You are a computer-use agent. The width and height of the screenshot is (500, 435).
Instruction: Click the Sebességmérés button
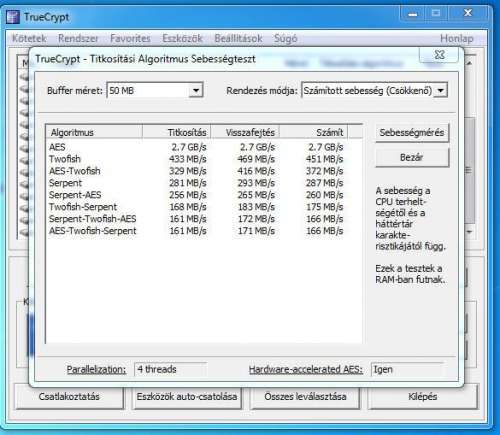coord(412,133)
